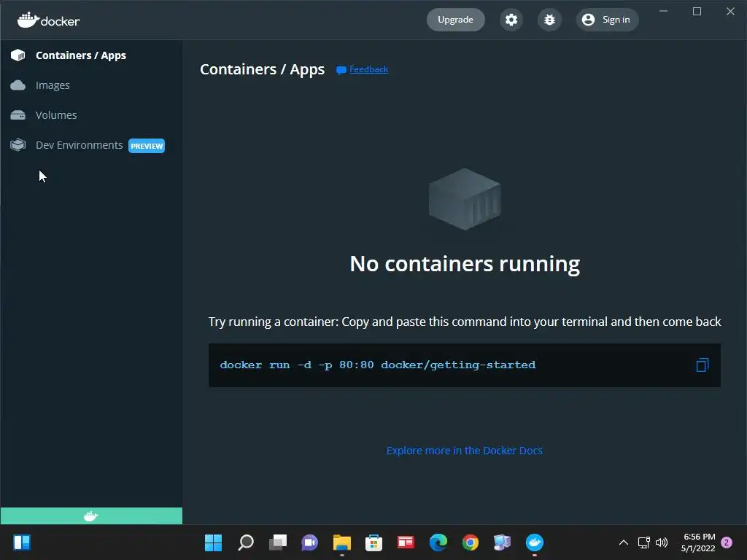747x560 pixels.
Task: Click the volume tray icon
Action: [x=662, y=542]
